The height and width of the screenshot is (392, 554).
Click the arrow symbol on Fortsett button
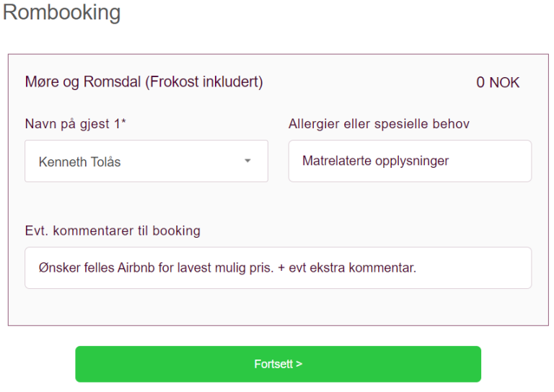pyautogui.click(x=299, y=364)
